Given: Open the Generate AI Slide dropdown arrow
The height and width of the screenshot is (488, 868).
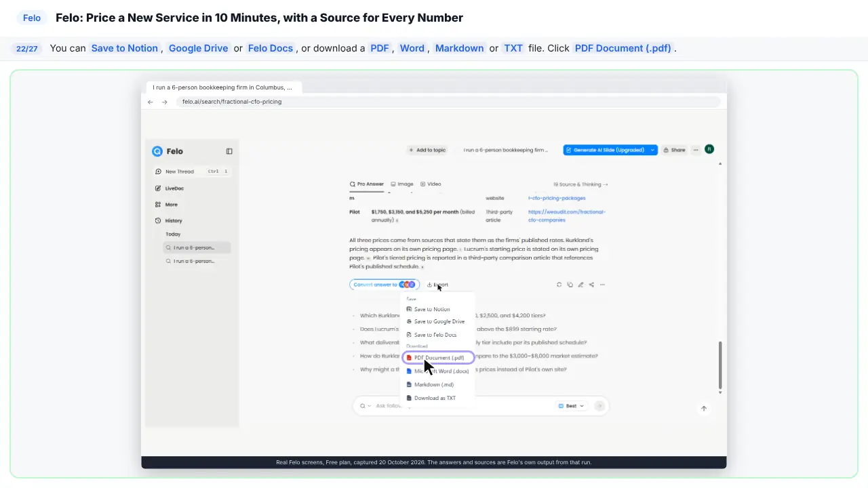Looking at the screenshot, I should (652, 150).
